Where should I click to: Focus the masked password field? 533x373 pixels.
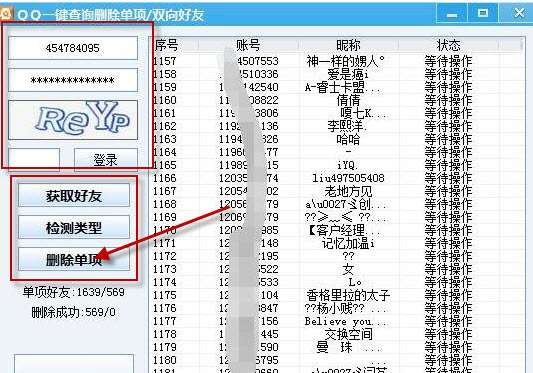click(x=73, y=80)
